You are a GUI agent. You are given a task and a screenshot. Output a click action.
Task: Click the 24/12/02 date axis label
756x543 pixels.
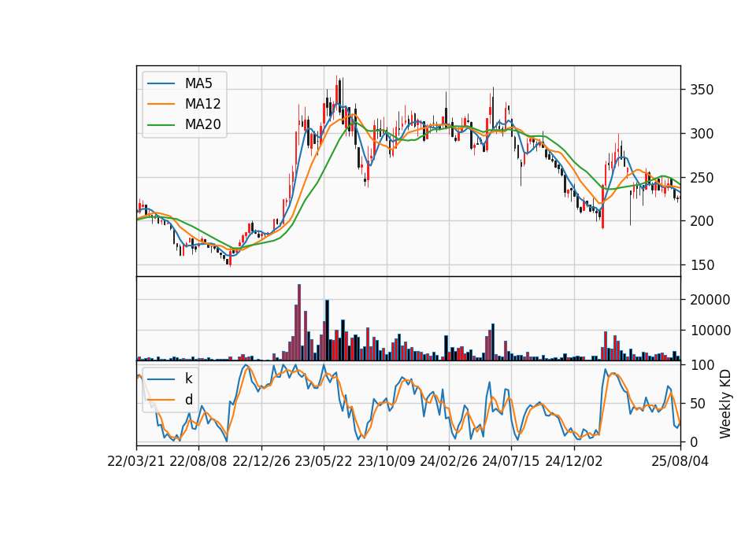574,461
